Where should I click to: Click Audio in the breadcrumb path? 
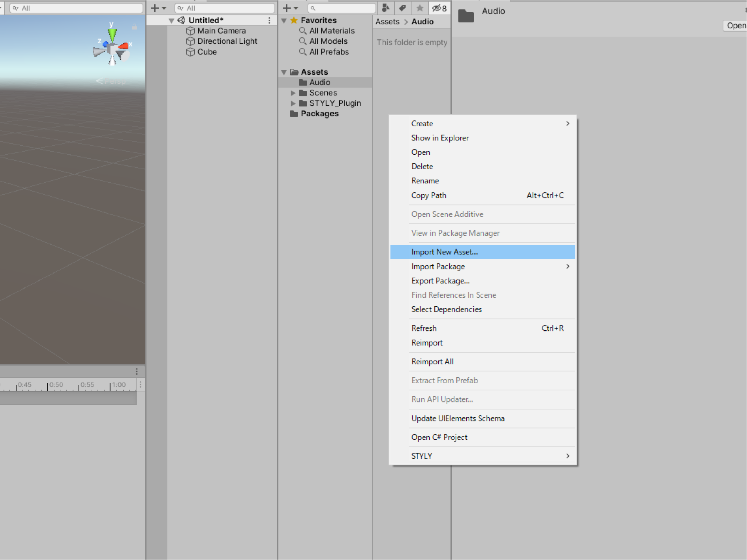[423, 22]
